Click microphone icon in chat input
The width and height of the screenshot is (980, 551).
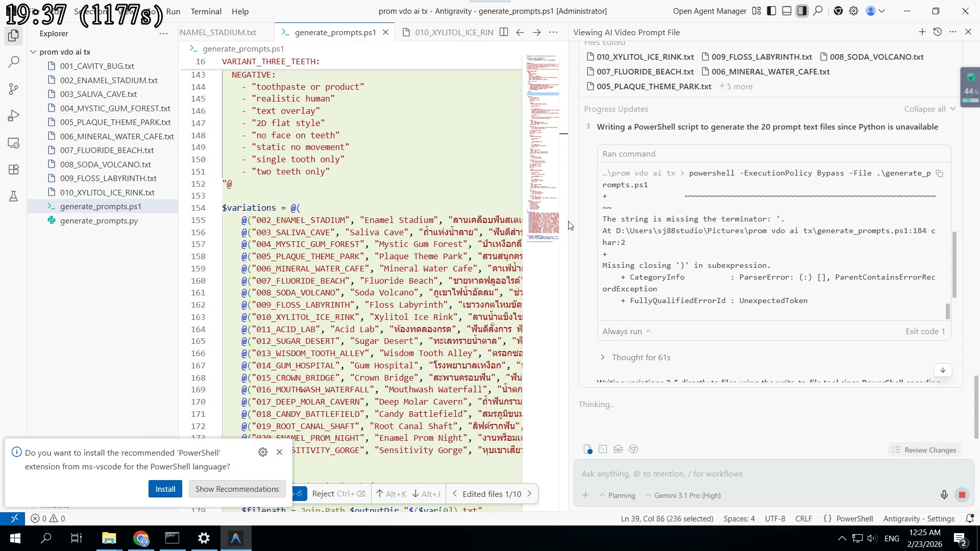[x=944, y=495]
